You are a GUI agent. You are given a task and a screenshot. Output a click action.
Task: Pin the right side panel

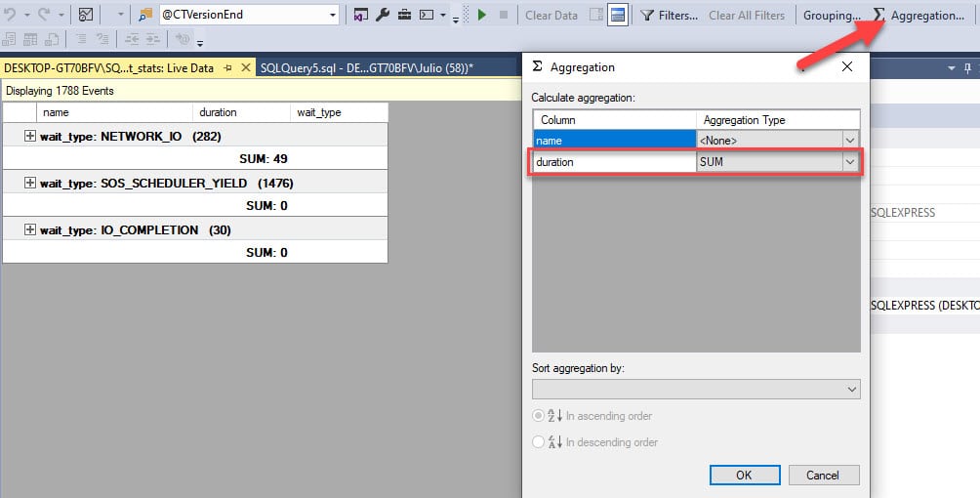[967, 67]
